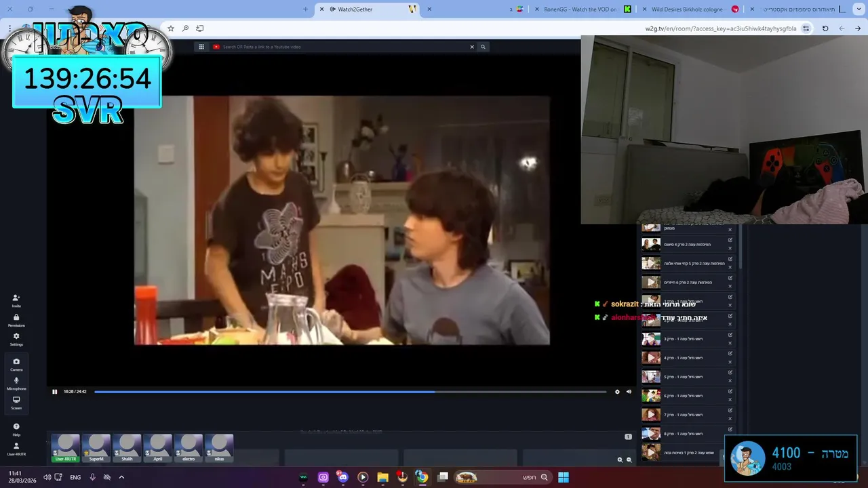Open the Invite option in sidebar

click(x=16, y=301)
